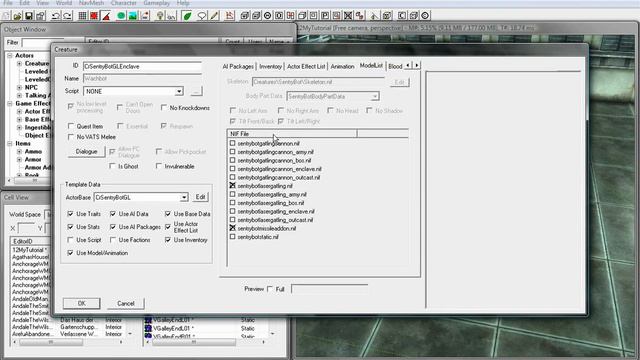Toggle the Invulnerable checkbox

pyautogui.click(x=159, y=166)
